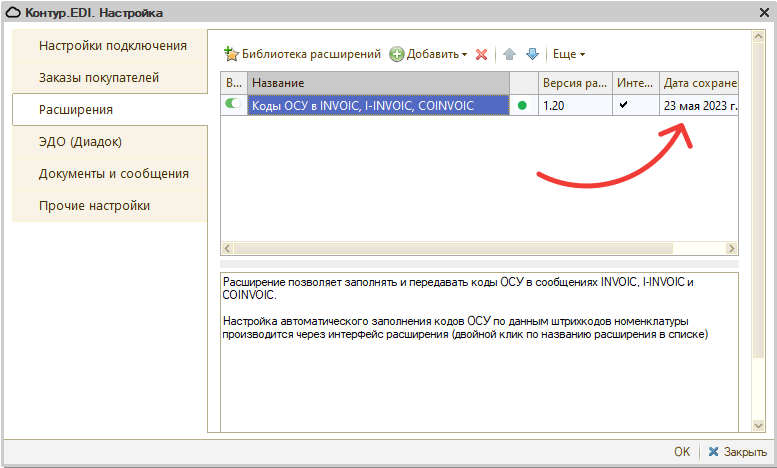777x468 pixels.
Task: Click the Версия ра... column header
Action: coord(575,83)
